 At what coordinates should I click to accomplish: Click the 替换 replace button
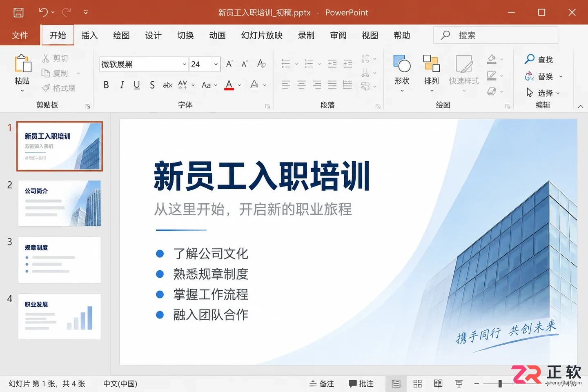pos(539,76)
